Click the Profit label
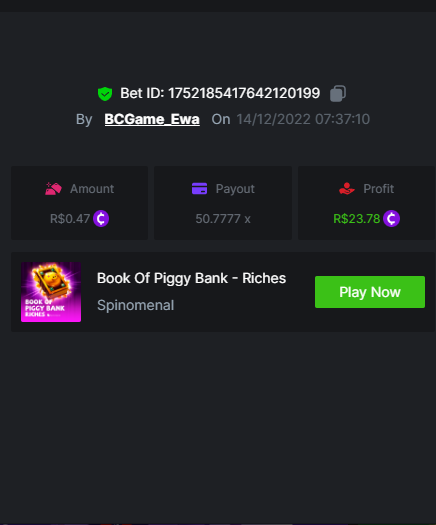This screenshot has height=525, width=436. pos(378,189)
